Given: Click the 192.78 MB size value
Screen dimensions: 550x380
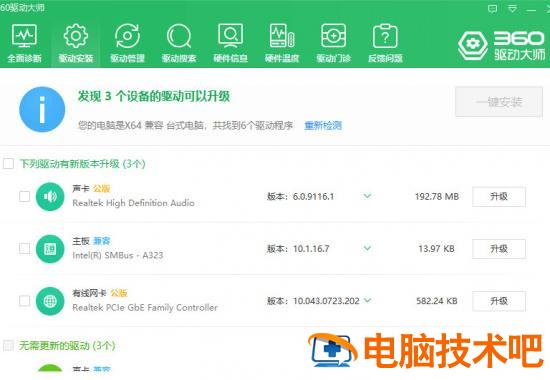Looking at the screenshot, I should click(x=437, y=196).
